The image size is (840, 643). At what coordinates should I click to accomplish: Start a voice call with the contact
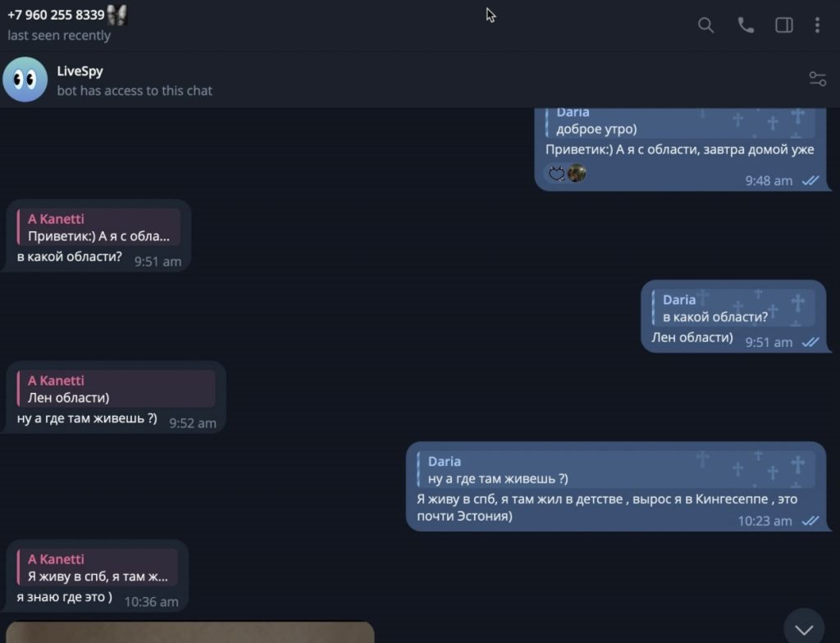(746, 25)
